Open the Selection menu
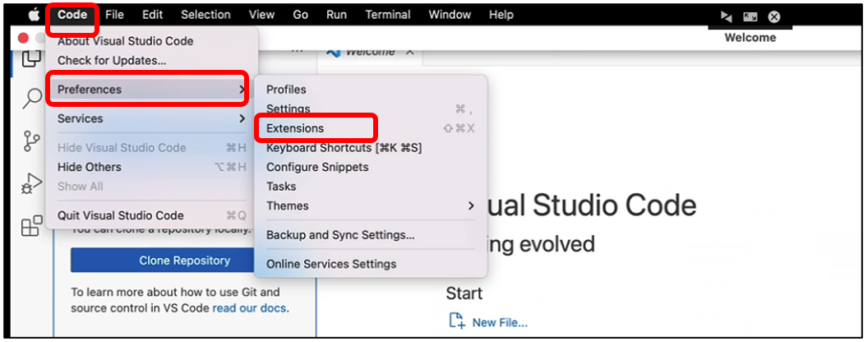 pyautogui.click(x=205, y=15)
